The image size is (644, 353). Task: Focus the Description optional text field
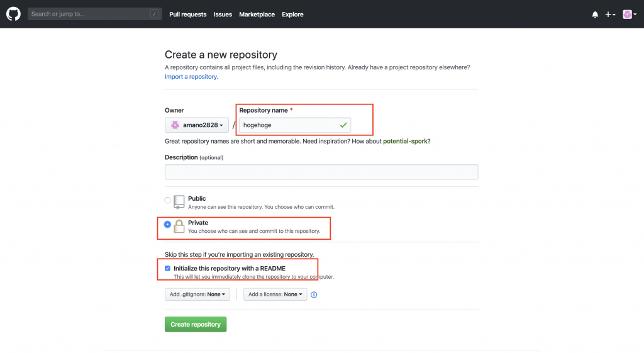(x=321, y=172)
